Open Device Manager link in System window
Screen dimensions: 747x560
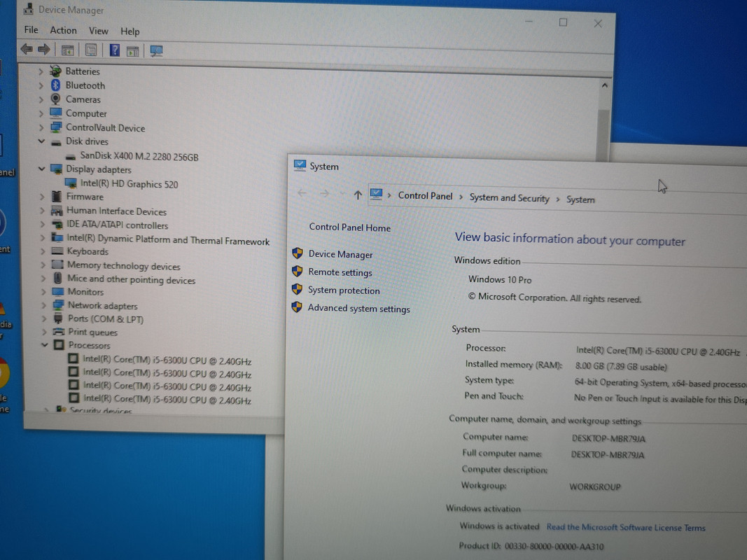[x=341, y=254]
